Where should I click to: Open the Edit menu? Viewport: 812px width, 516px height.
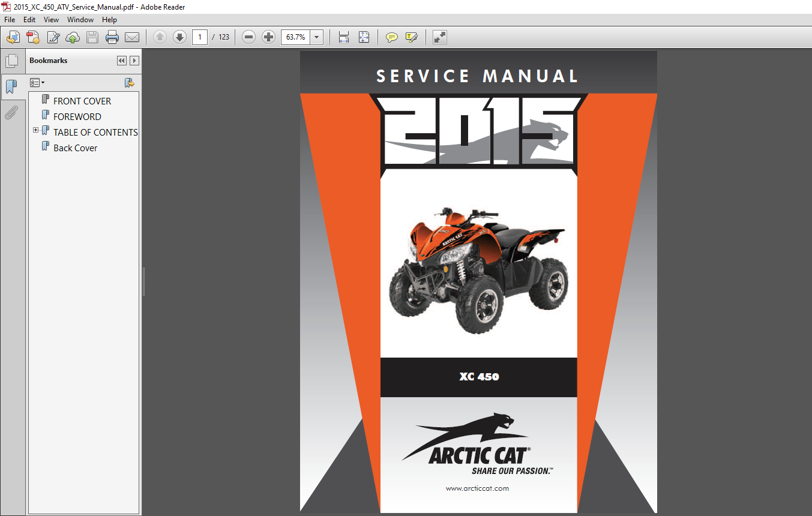(29, 20)
